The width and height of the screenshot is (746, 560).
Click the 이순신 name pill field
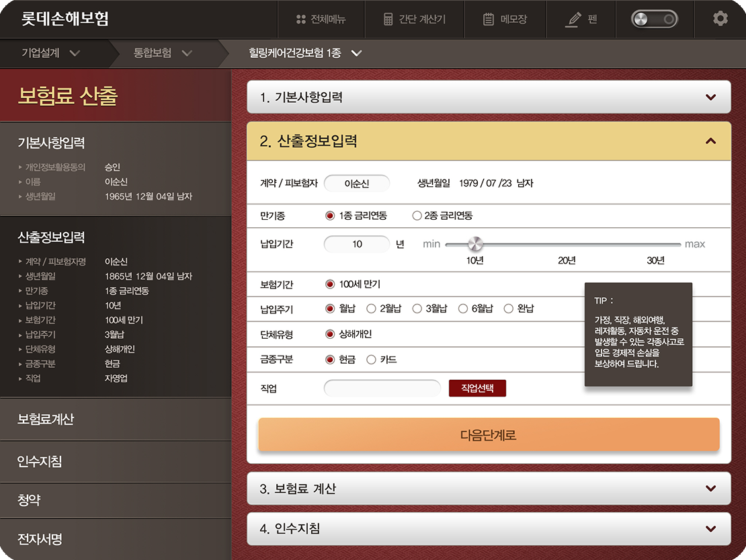(357, 183)
